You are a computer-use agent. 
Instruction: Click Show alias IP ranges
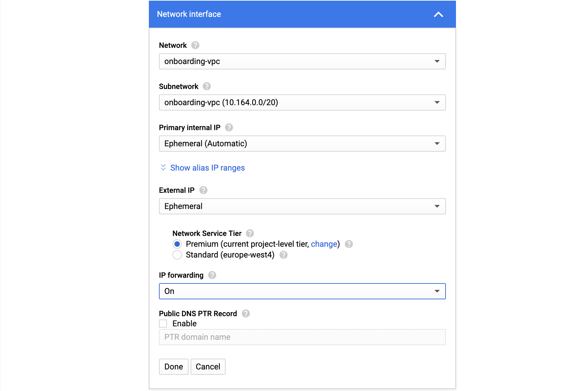tap(207, 168)
